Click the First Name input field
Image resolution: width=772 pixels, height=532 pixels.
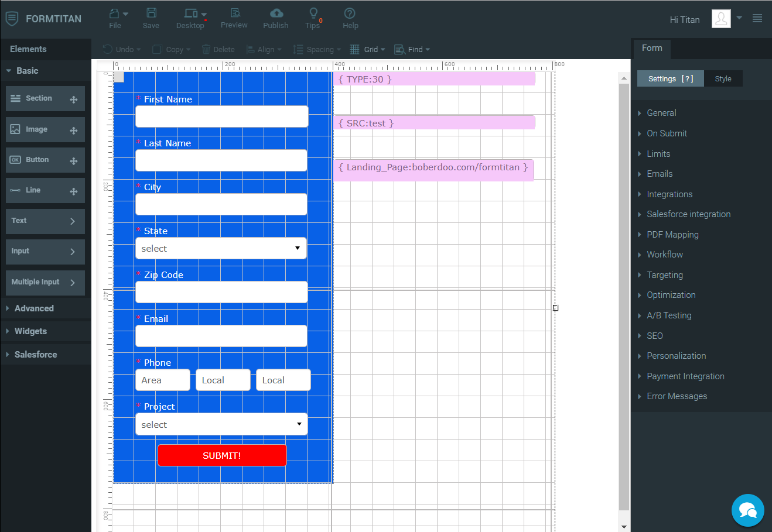coord(221,116)
